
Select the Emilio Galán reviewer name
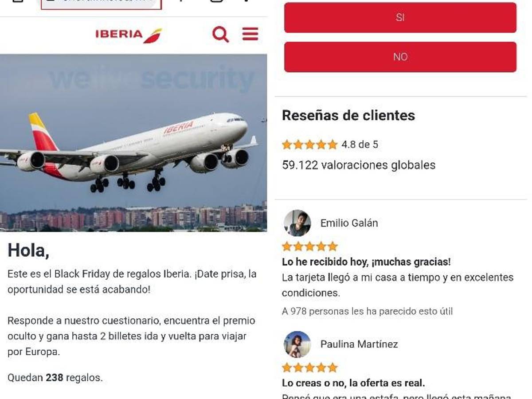349,223
